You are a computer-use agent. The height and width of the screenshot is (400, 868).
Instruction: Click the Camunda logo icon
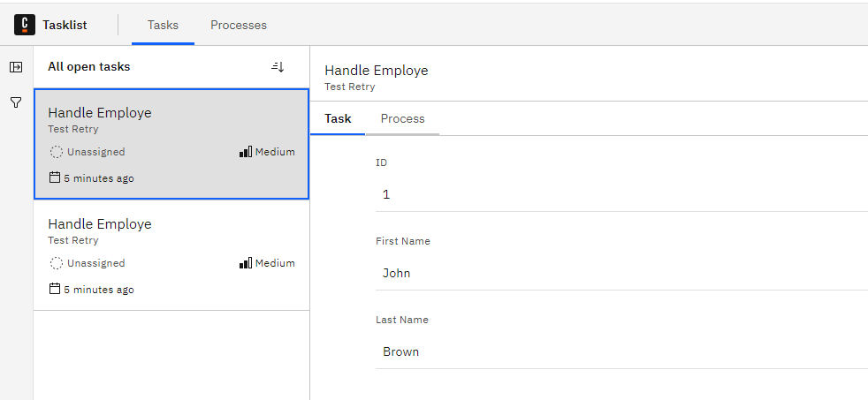pyautogui.click(x=25, y=25)
